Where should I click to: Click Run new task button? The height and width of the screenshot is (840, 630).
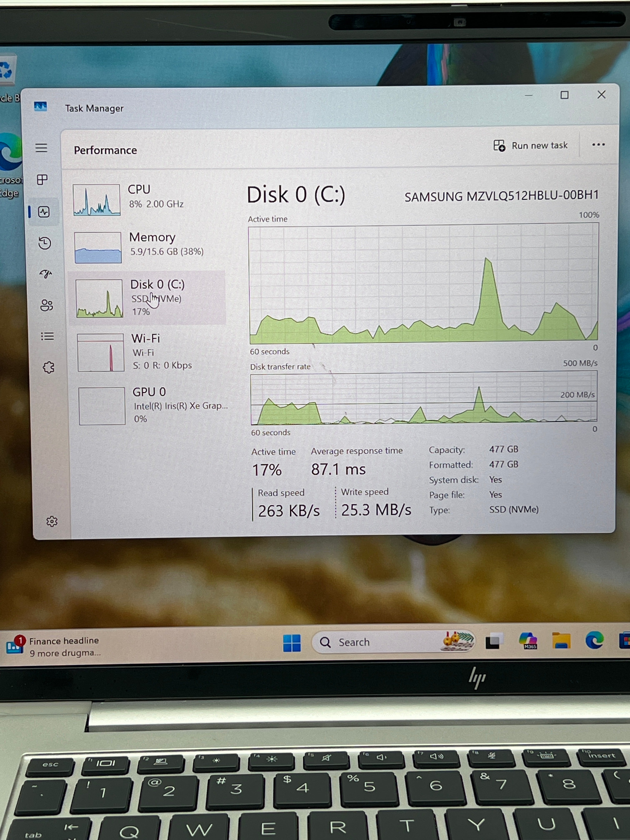pos(530,145)
